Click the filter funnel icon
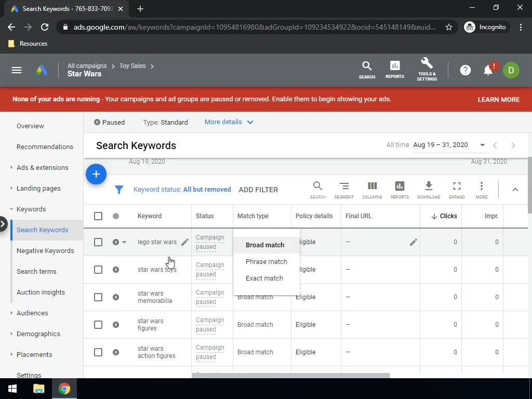This screenshot has height=399, width=532. pos(119,190)
